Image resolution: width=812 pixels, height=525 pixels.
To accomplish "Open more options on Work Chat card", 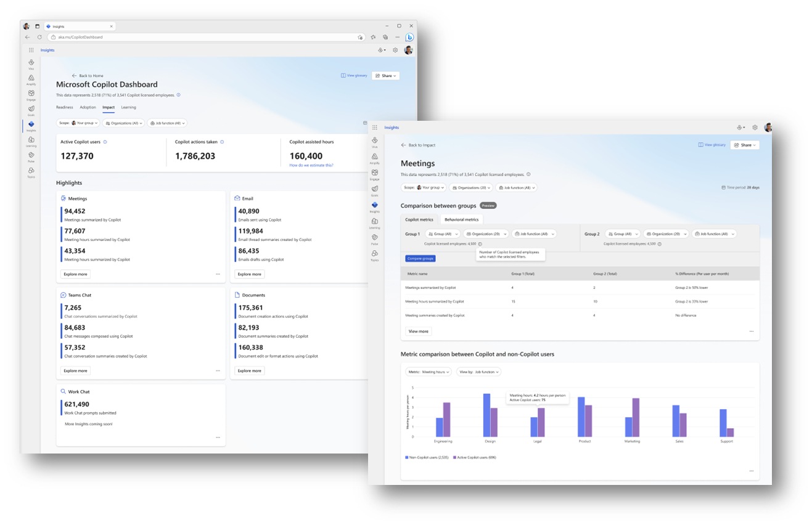I will 218,437.
